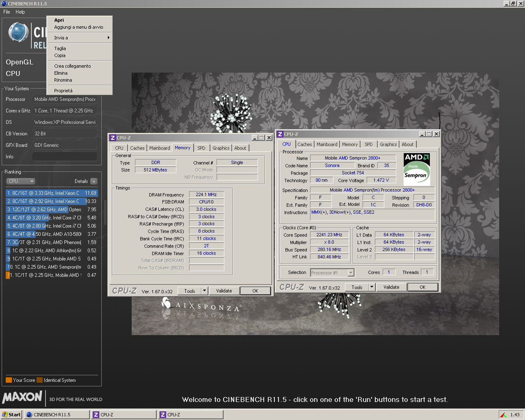Screen dimensions: 525x420
Task: Click the Your Score orange legend swatch
Action: coord(9,380)
